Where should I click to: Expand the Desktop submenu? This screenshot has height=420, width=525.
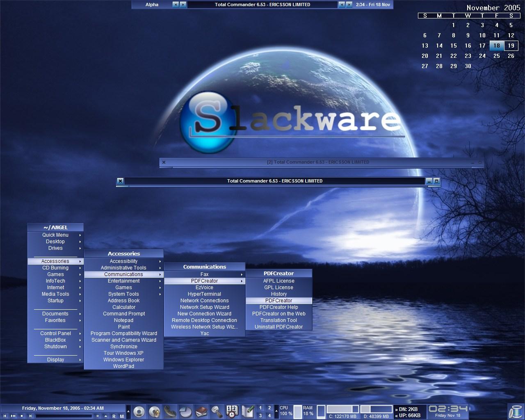click(x=55, y=242)
